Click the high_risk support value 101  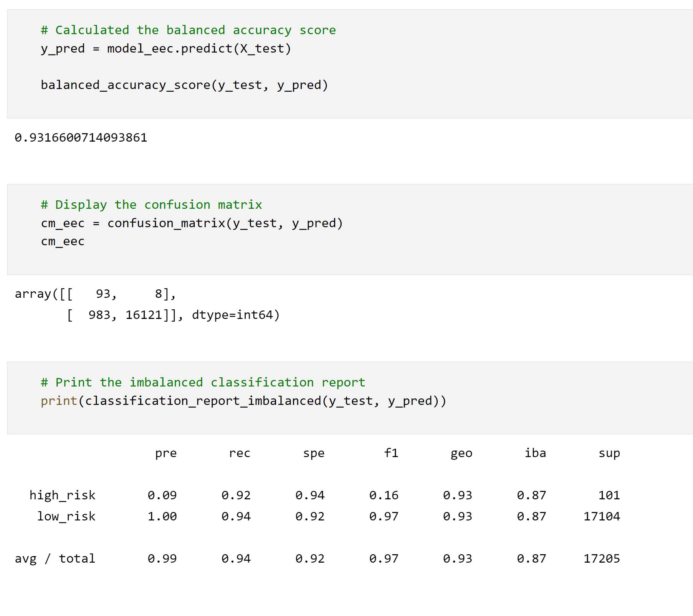click(x=609, y=495)
